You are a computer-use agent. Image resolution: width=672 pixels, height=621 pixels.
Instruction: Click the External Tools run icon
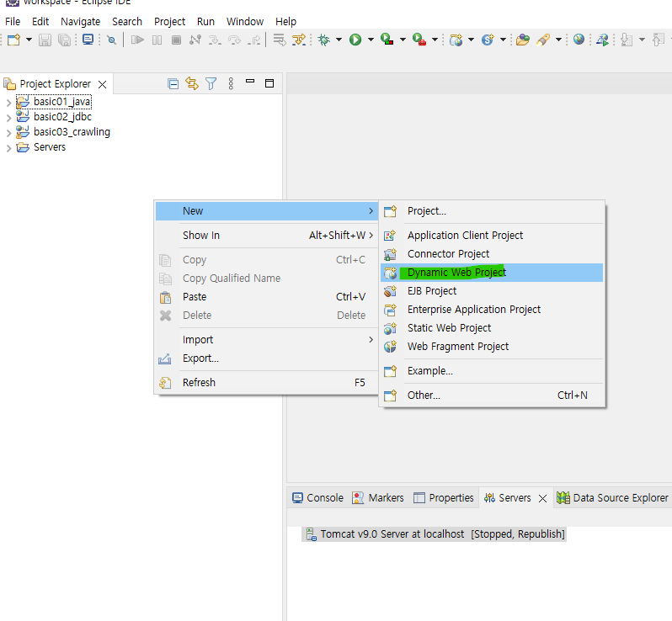click(419, 40)
